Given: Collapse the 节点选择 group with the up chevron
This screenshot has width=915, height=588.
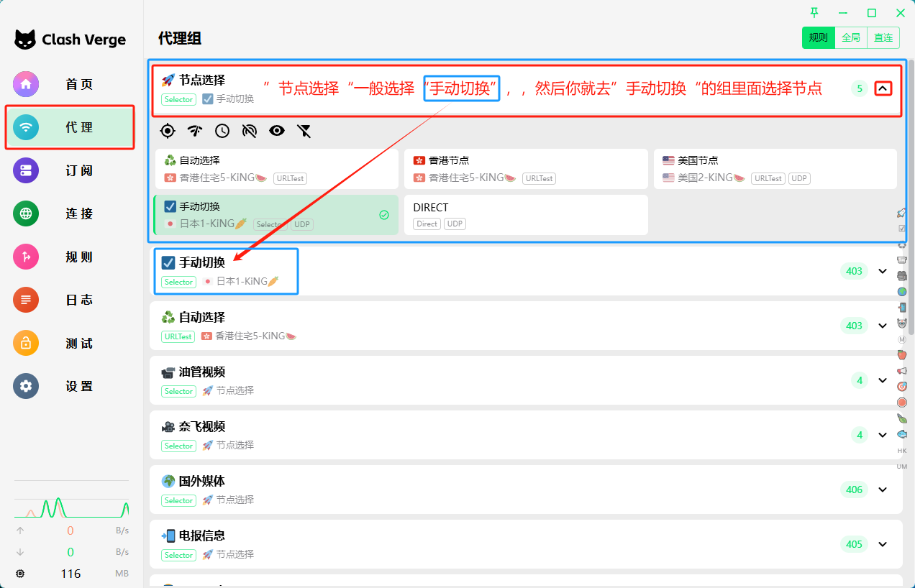Looking at the screenshot, I should (x=883, y=88).
